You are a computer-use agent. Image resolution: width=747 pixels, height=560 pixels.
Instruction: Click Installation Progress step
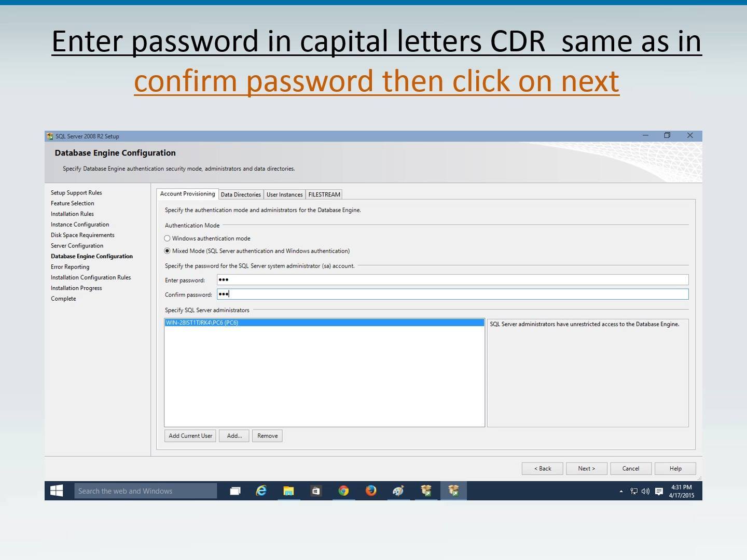coord(76,288)
